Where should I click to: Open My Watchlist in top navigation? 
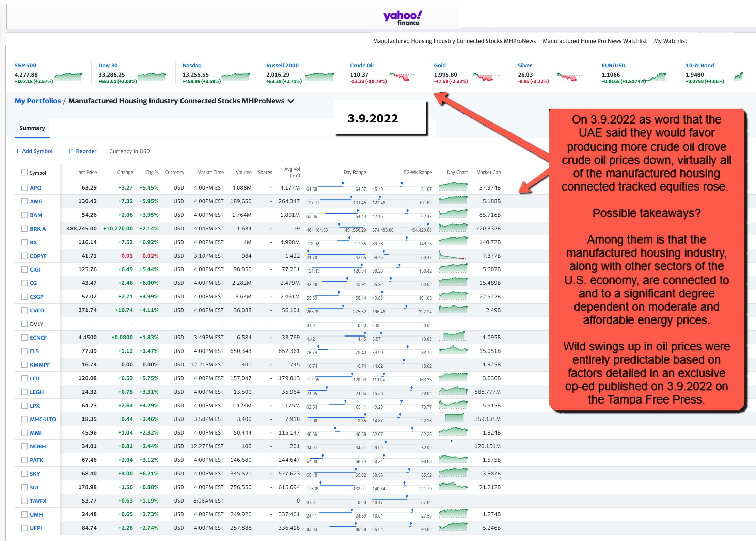coord(670,41)
